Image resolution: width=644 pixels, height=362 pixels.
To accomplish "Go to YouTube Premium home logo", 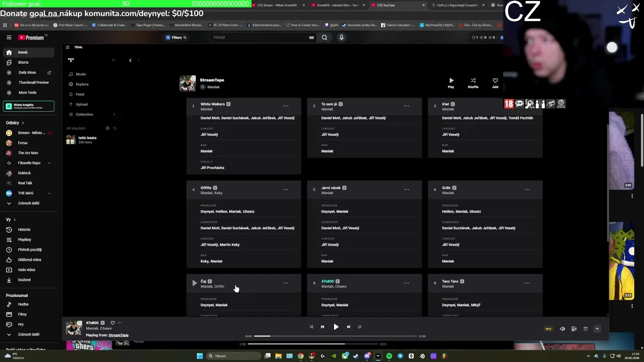I will [x=32, y=37].
